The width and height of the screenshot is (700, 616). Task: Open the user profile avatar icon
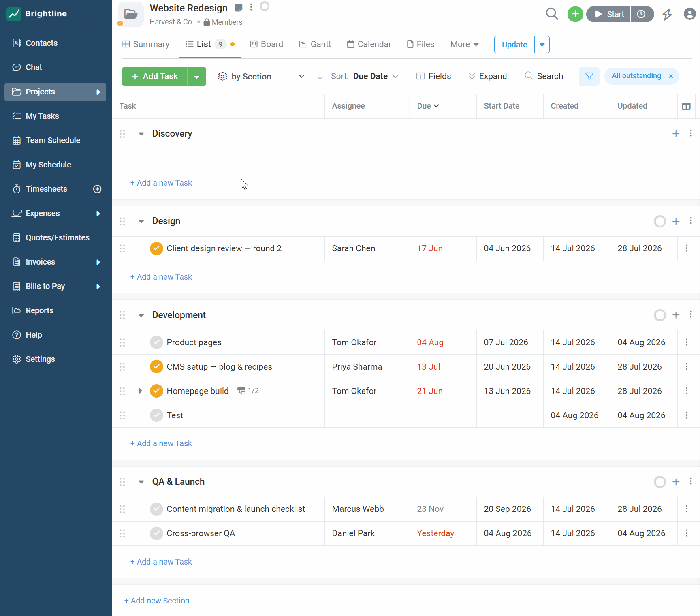coord(689,14)
